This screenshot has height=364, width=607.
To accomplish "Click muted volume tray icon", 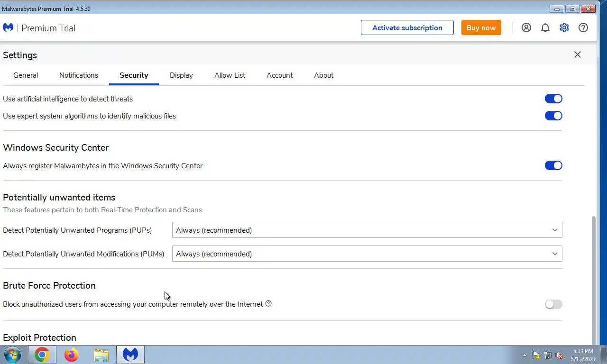I will click(x=559, y=355).
